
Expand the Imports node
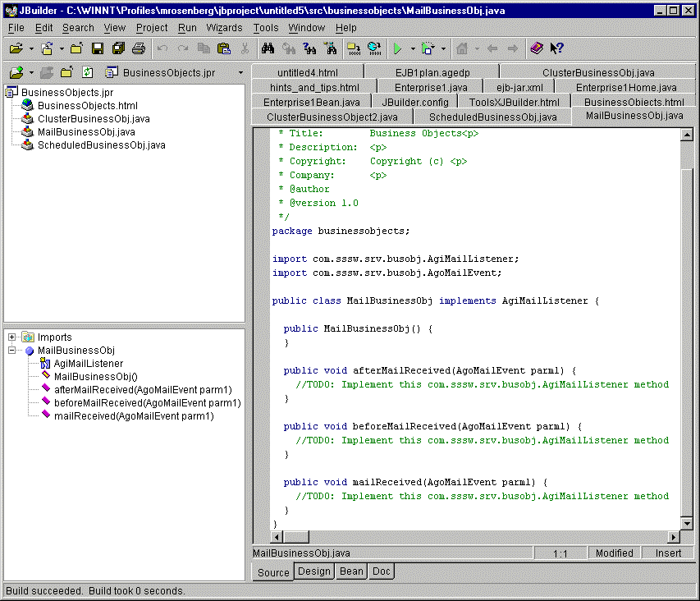tap(12, 337)
